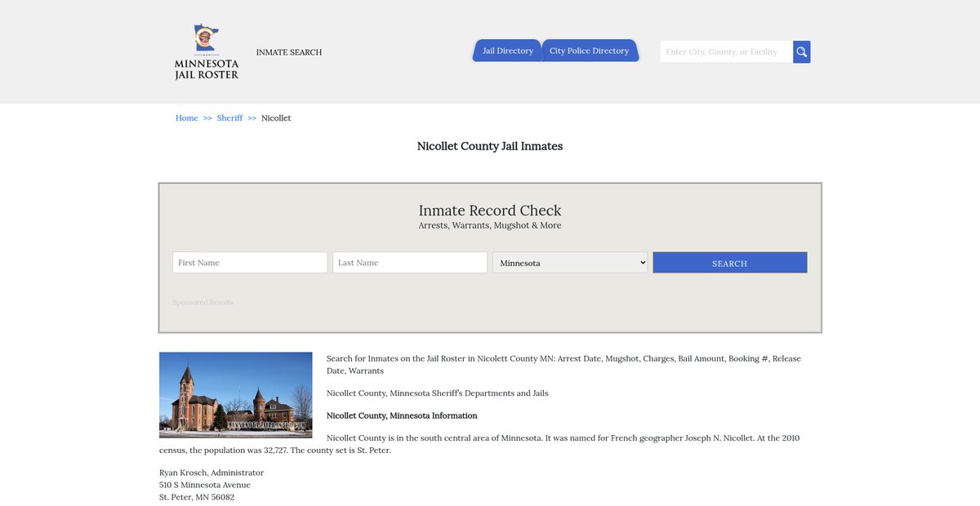Click the Nicollet County courthouse photo

coord(235,395)
